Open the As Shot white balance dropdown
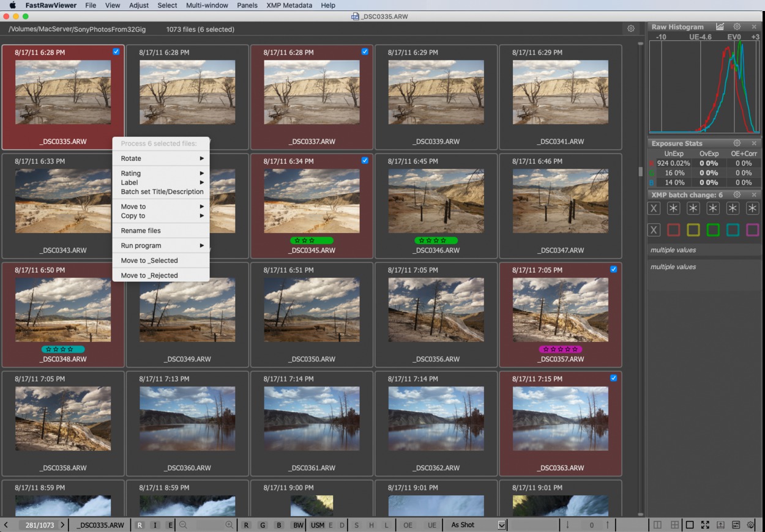This screenshot has width=765, height=532. (x=502, y=525)
